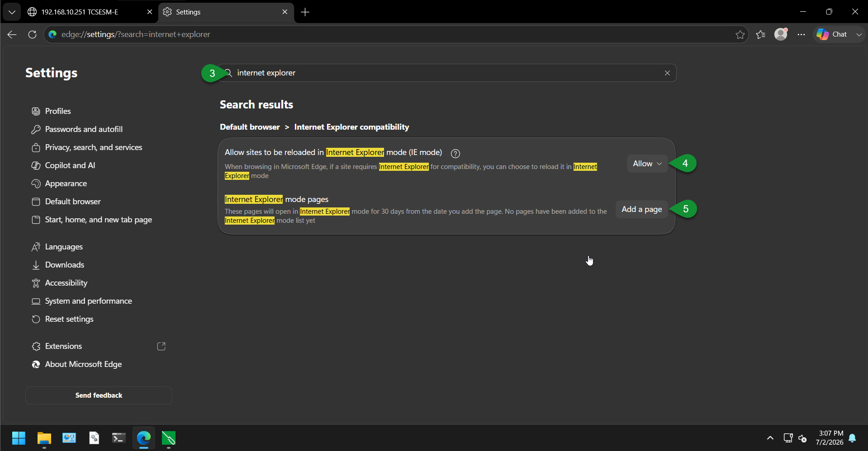The image size is (868, 451).
Task: Click the IE mode help question icon
Action: tap(455, 154)
